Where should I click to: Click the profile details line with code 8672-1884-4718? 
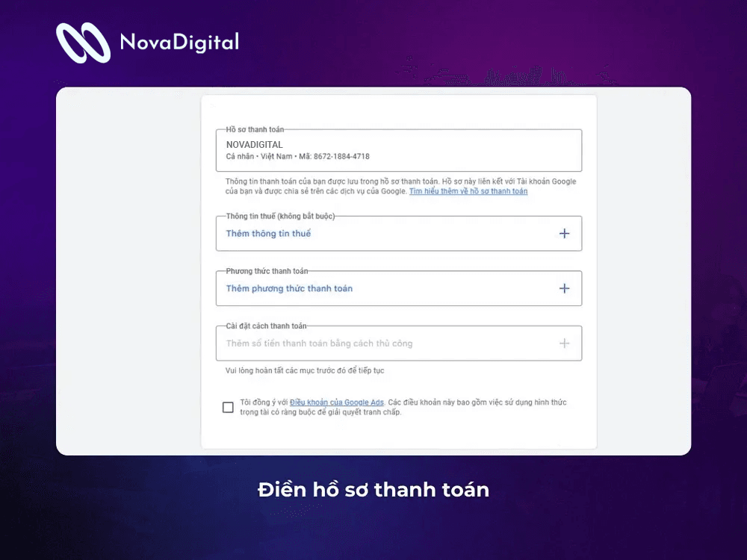(x=297, y=157)
